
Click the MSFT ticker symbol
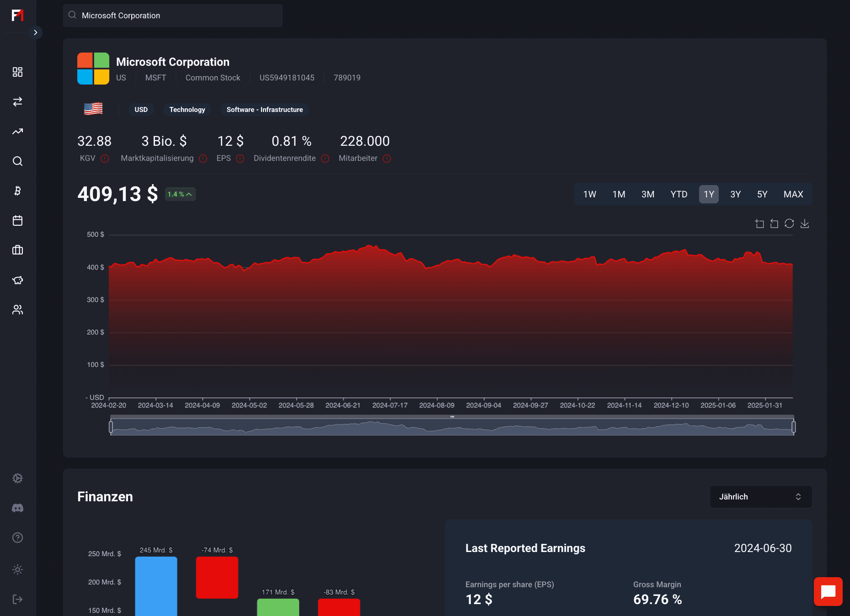(x=156, y=78)
